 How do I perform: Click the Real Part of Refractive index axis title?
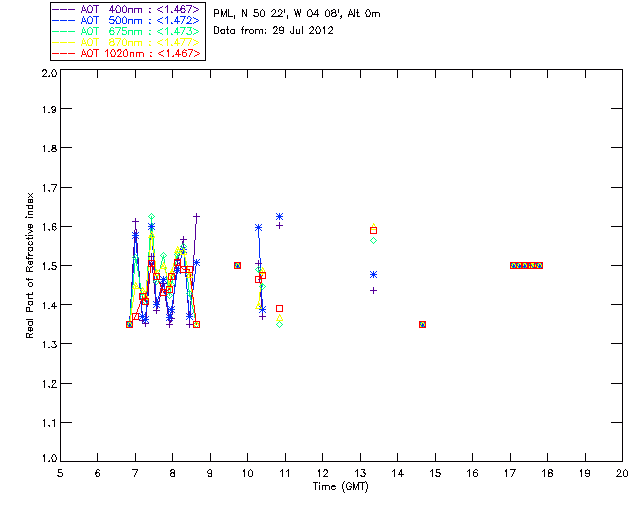point(29,265)
